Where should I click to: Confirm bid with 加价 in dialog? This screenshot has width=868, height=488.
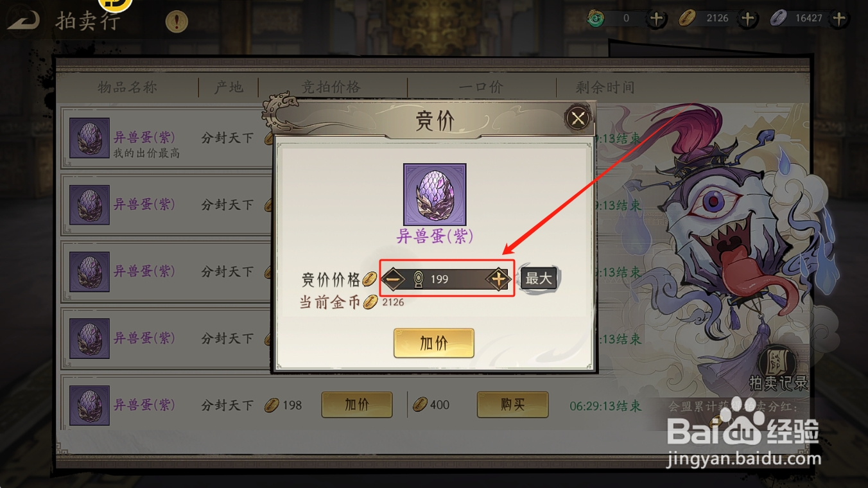point(434,343)
